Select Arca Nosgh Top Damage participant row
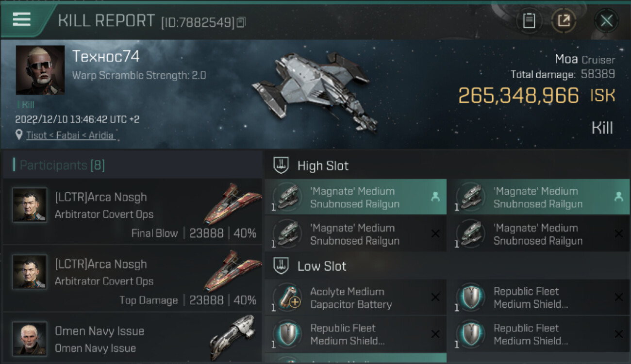Screen dimensions: 631x364 tap(132, 279)
